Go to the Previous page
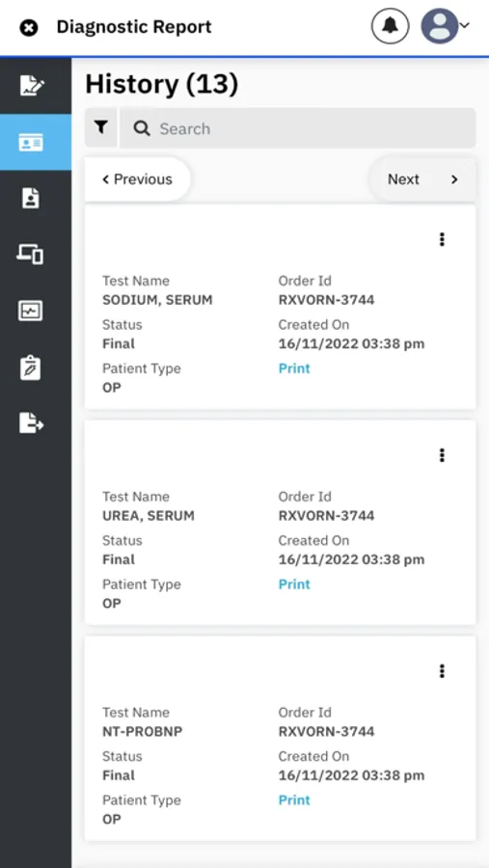The height and width of the screenshot is (868, 489). (137, 179)
